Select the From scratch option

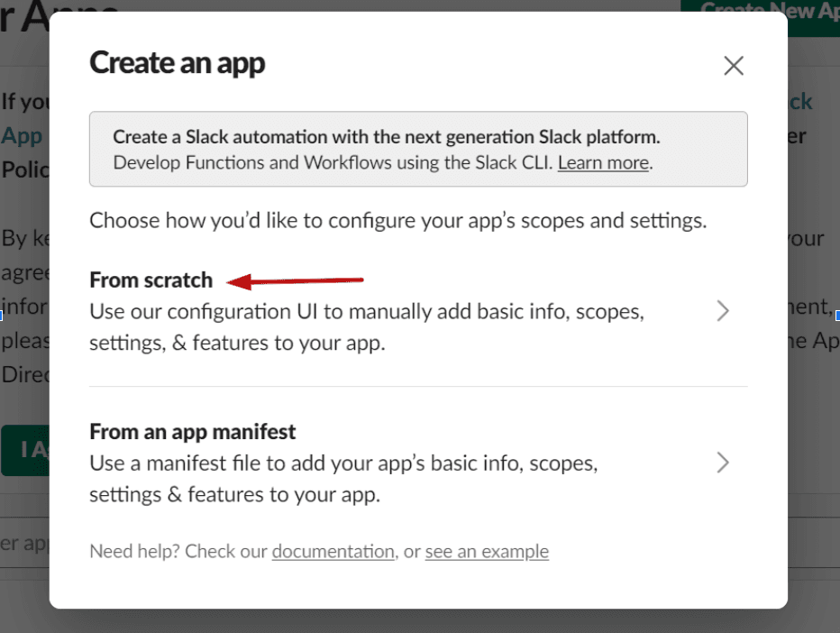tap(418, 311)
